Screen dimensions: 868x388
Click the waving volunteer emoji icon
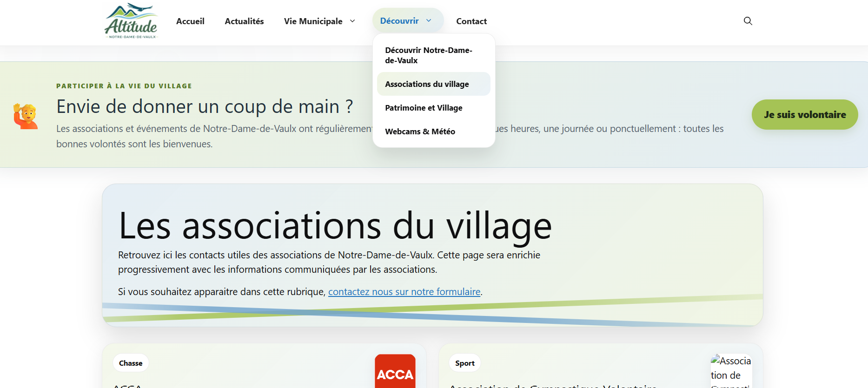26,116
